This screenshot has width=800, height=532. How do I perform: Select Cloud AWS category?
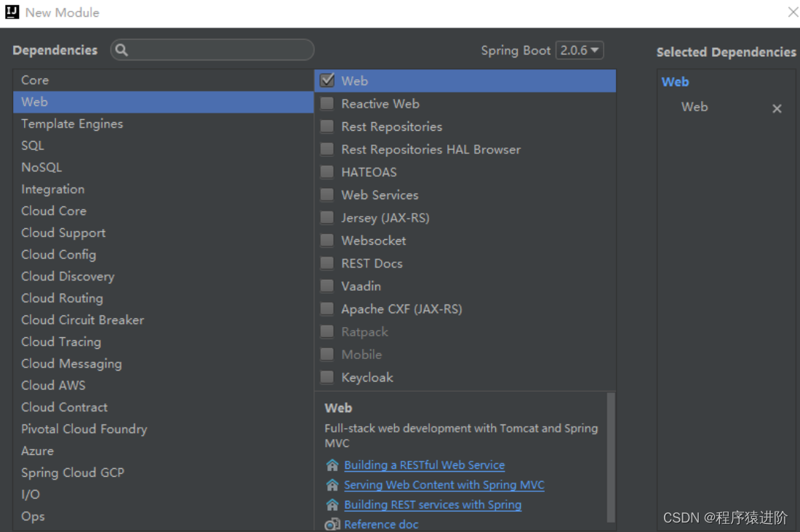[163, 386]
